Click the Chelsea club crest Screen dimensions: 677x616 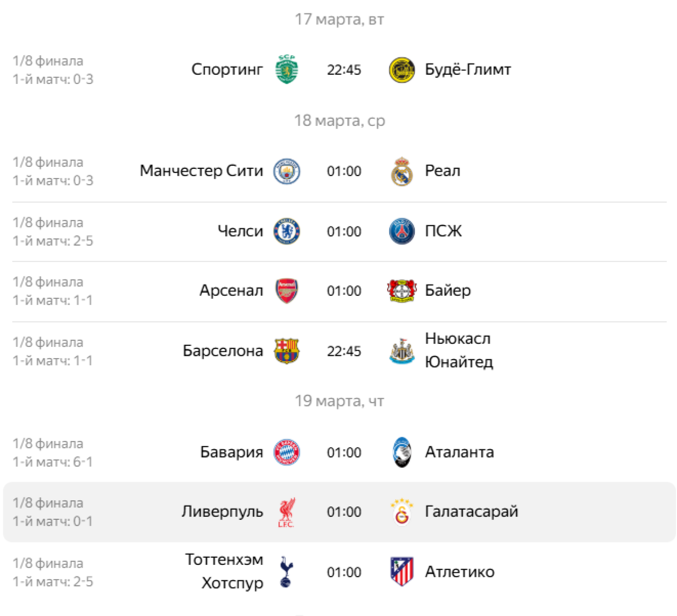(286, 231)
